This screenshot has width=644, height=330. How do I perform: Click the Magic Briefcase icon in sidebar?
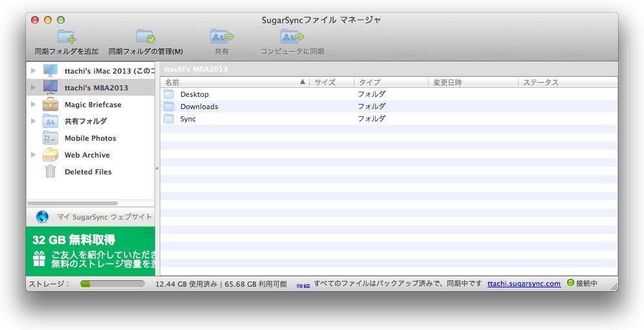(50, 105)
